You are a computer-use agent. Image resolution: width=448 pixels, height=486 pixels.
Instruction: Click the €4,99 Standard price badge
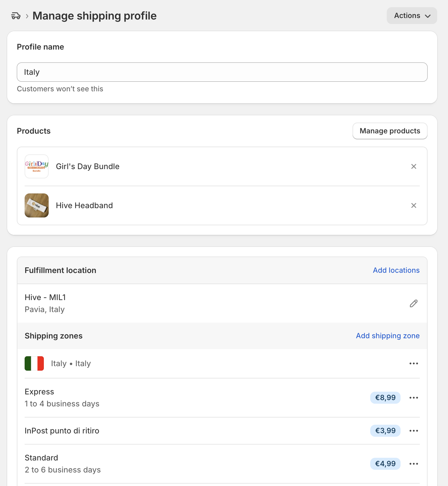coord(385,464)
